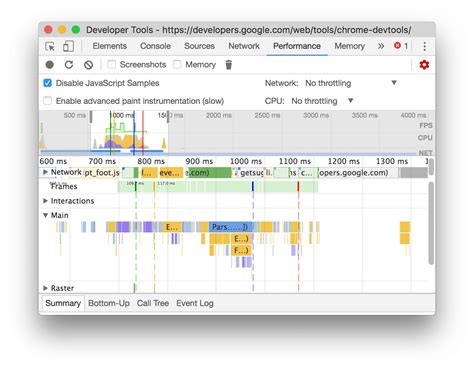Select the eve... network request bar
This screenshot has width=474, height=370.
pos(171,173)
